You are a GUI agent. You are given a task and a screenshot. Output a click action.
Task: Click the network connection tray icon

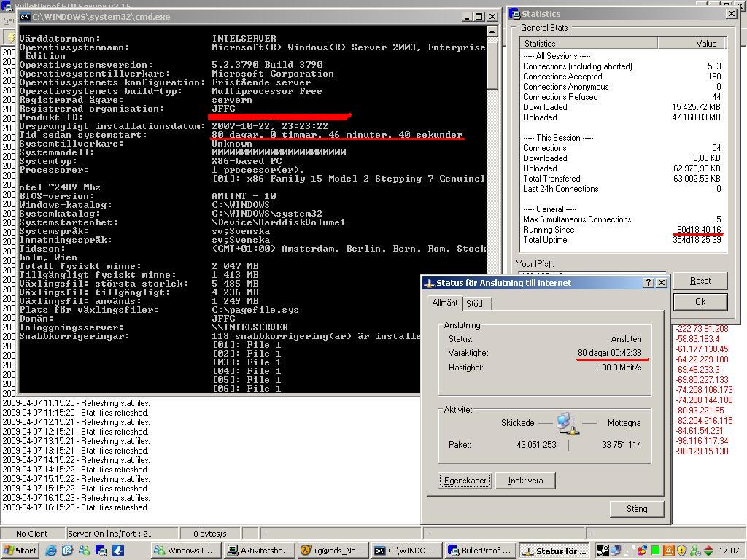[616, 551]
